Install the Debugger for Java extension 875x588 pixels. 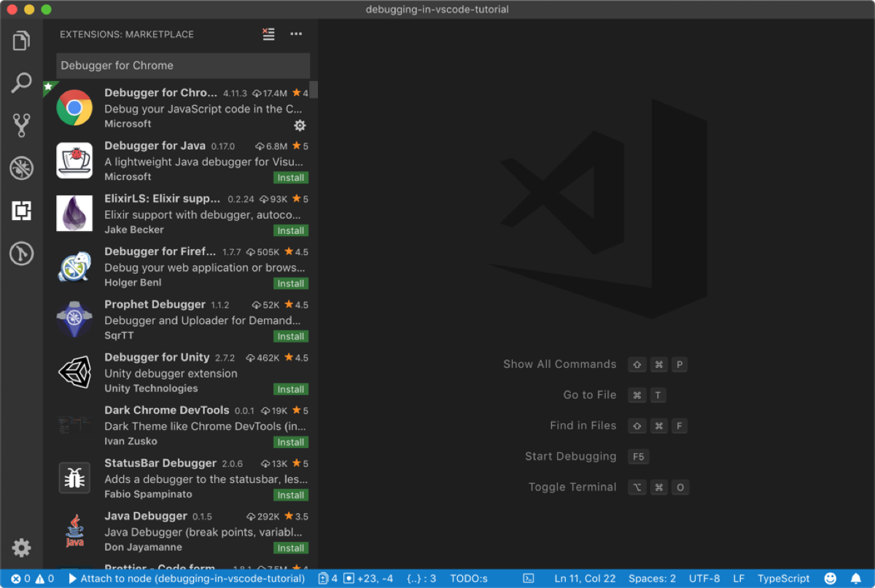pos(290,177)
